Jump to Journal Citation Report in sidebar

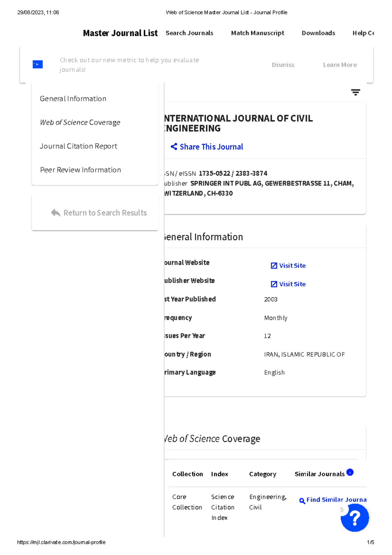coord(78,146)
